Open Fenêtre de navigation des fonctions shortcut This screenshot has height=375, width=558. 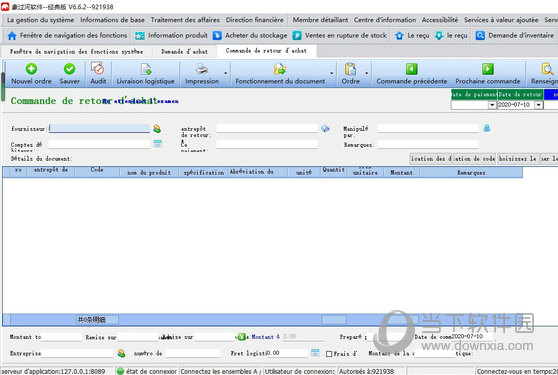point(67,35)
